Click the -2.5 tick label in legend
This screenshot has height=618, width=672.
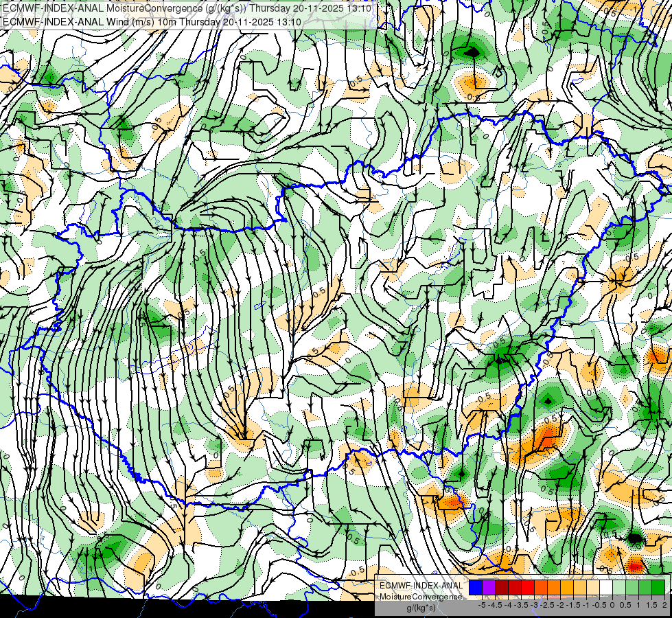(x=547, y=605)
